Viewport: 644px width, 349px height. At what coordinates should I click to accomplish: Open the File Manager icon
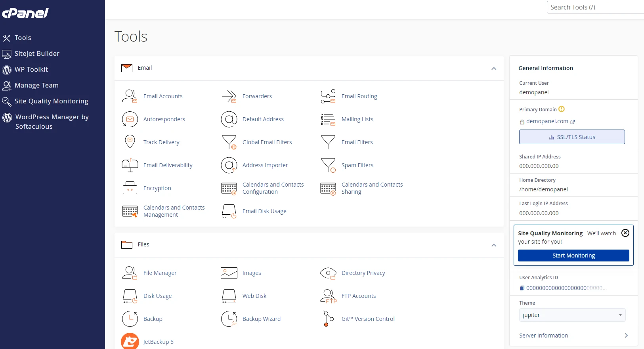[x=130, y=273]
